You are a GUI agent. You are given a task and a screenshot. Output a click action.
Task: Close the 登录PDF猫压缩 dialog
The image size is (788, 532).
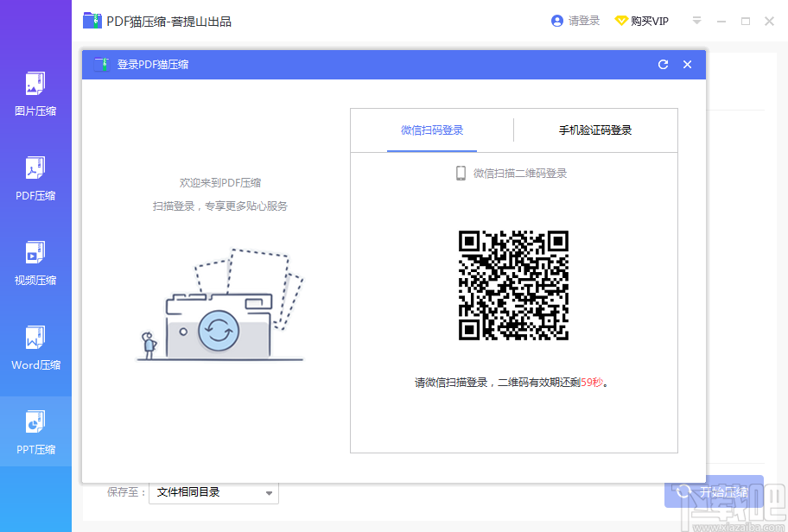688,64
